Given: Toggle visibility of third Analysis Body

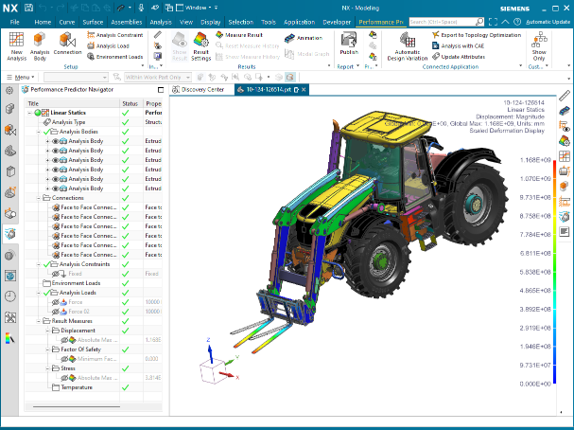Looking at the screenshot, I should pos(55,160).
